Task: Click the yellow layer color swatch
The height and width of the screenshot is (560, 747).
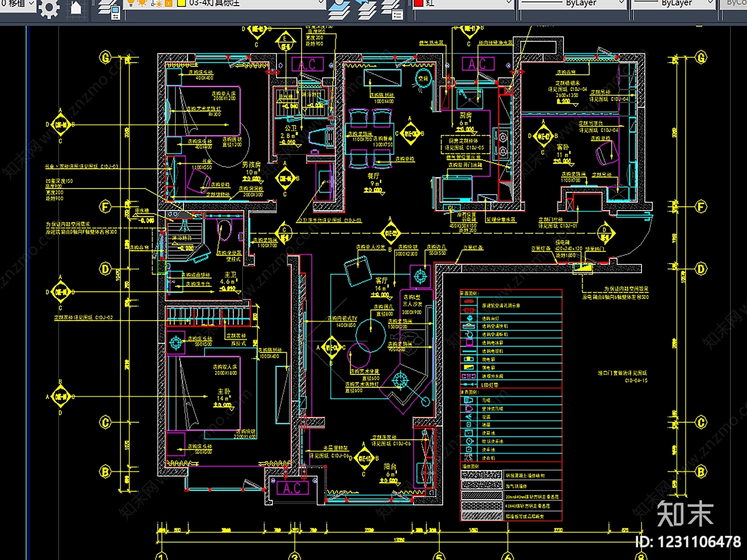Action: click(181, 3)
